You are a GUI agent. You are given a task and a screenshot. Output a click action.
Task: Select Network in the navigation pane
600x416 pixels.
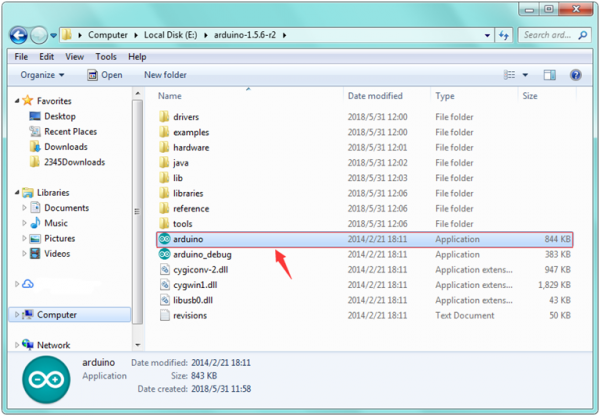coord(53,345)
